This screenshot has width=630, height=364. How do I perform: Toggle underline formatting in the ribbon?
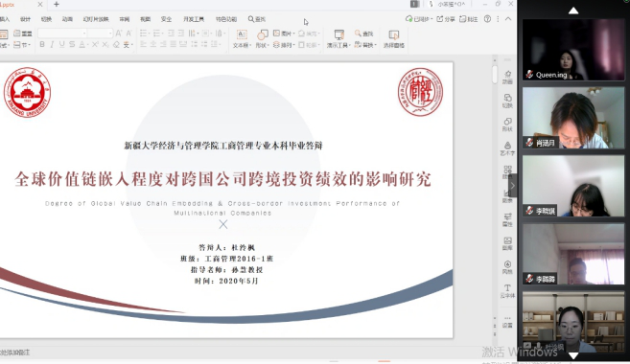[62, 45]
